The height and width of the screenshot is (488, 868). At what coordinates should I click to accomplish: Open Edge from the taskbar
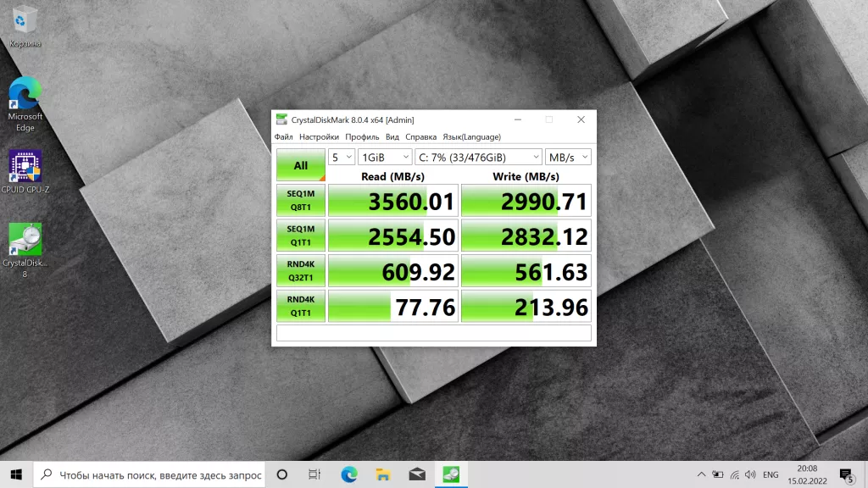[348, 474]
